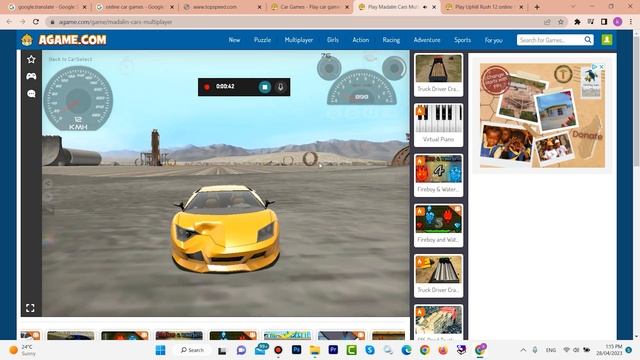The image size is (640, 360).
Task: Add game to favorites with star icon
Action: click(31, 60)
